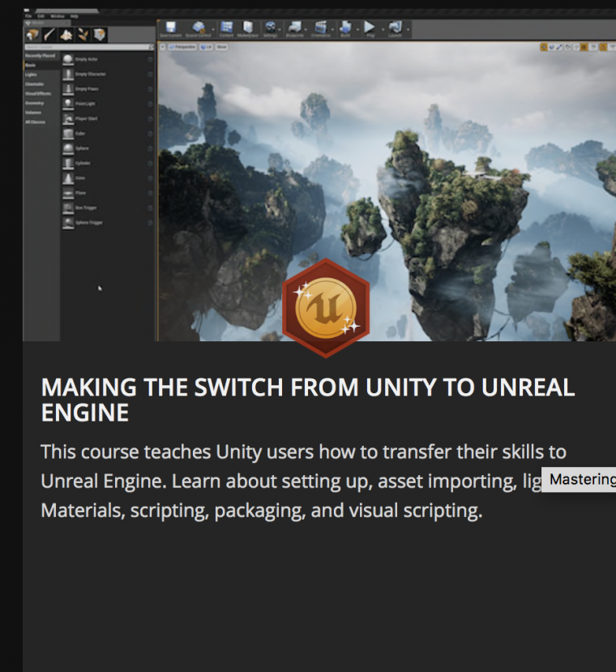This screenshot has height=672, width=616.
Task: Select the Geometry category
Action: coord(41,103)
